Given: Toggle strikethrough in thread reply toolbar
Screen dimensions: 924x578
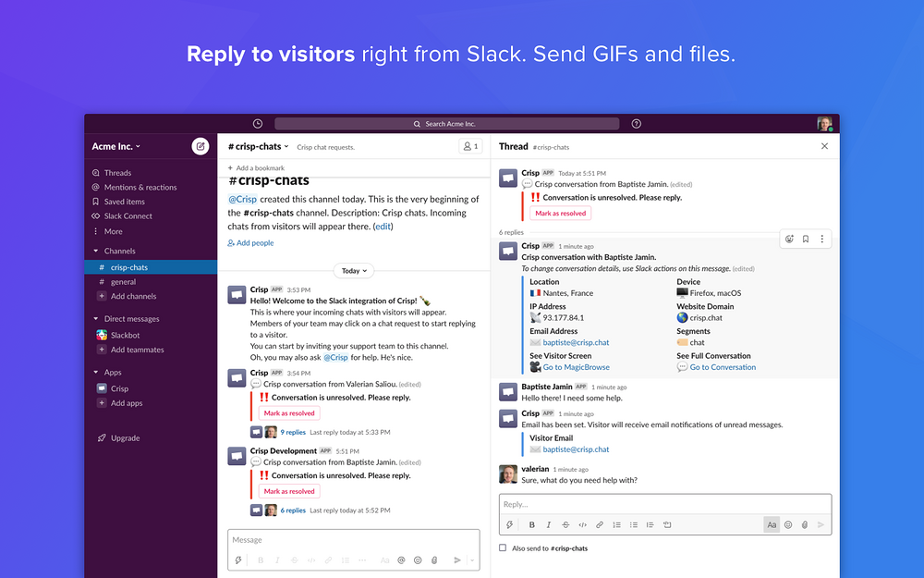Looking at the screenshot, I should [x=565, y=525].
